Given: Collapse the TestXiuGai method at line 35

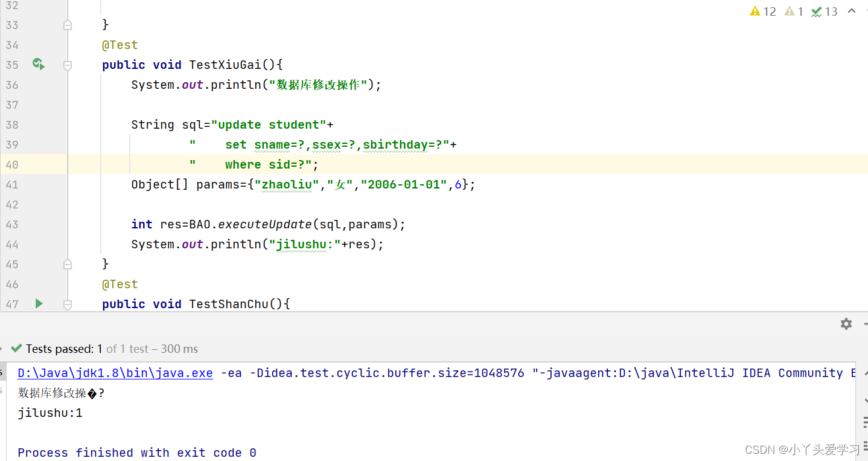Looking at the screenshot, I should [x=68, y=65].
